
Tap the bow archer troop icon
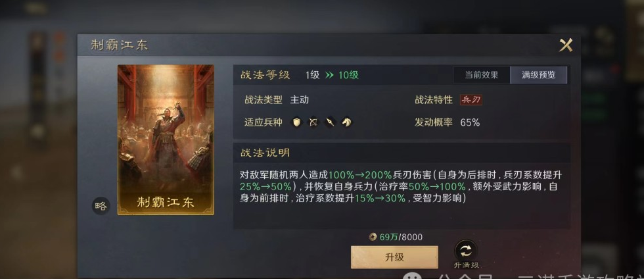pos(313,122)
